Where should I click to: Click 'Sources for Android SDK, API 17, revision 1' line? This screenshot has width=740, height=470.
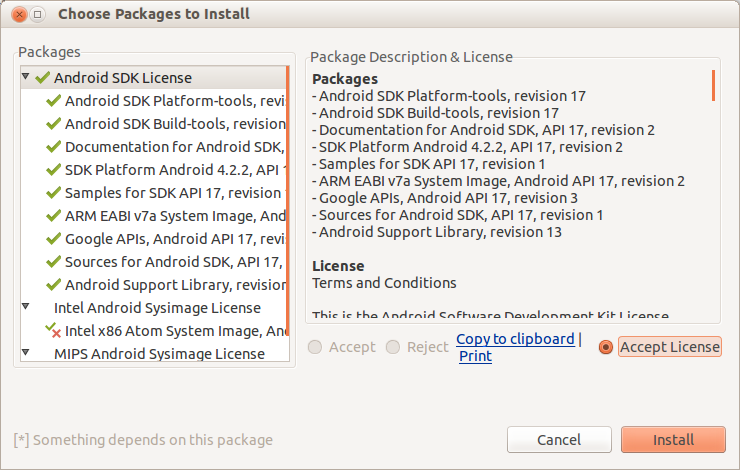(x=458, y=215)
